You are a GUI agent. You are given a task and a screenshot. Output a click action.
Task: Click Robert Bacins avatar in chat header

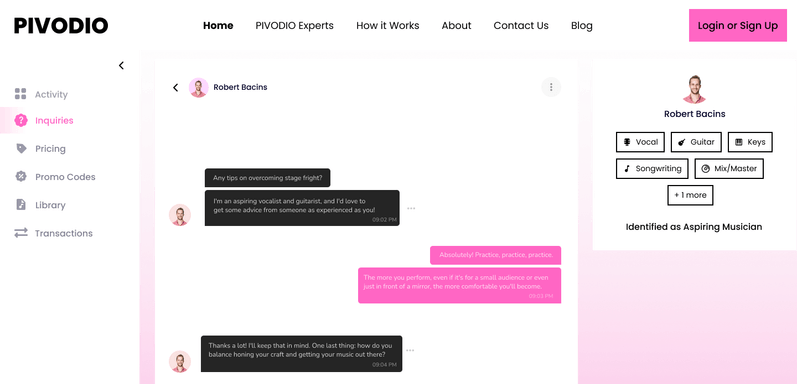tap(199, 87)
